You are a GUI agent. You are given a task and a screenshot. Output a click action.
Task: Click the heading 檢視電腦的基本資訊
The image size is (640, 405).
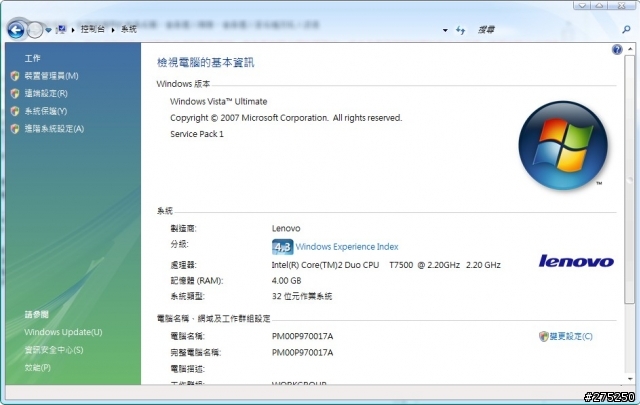pyautogui.click(x=205, y=62)
